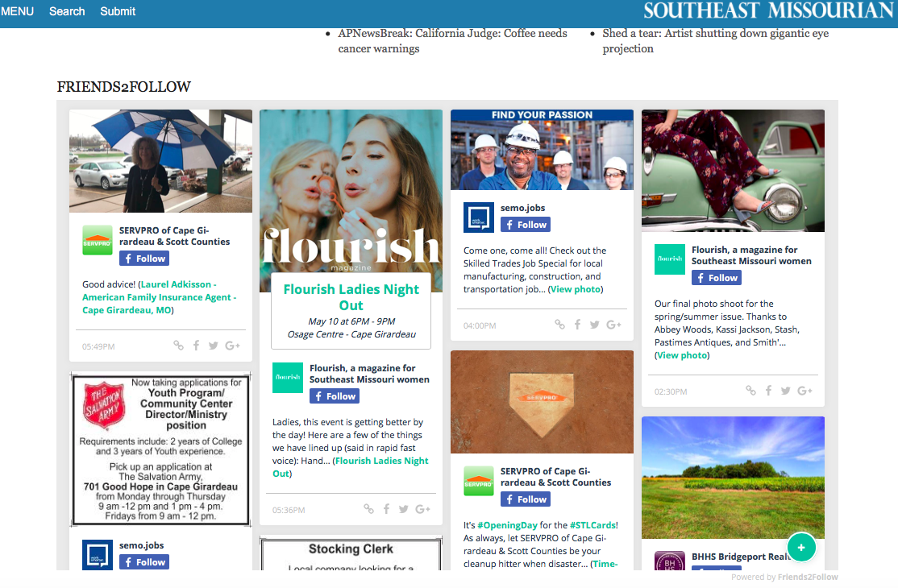Image resolution: width=898 pixels, height=588 pixels.
Task: Open flourish avatar on photo shoot post
Action: (x=670, y=259)
